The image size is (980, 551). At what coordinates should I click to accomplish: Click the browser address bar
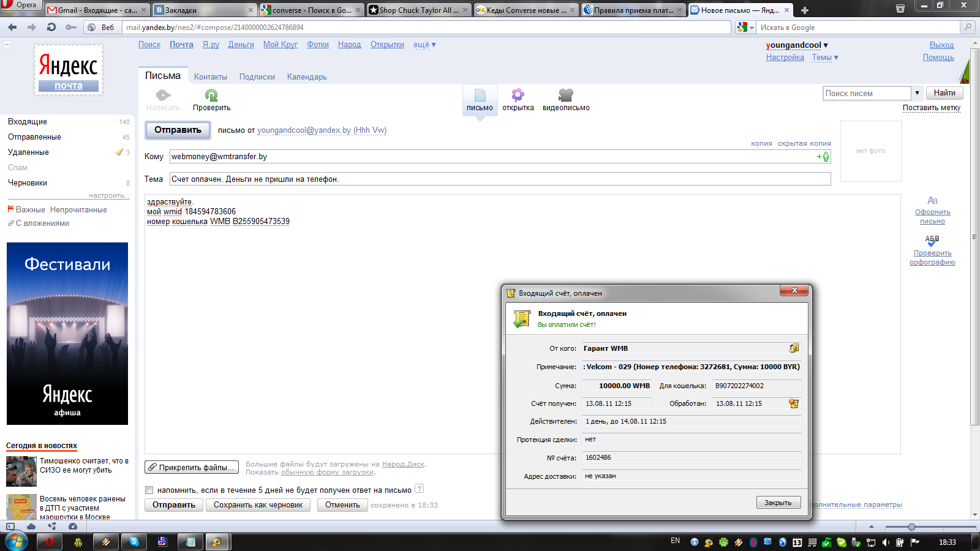pos(427,28)
